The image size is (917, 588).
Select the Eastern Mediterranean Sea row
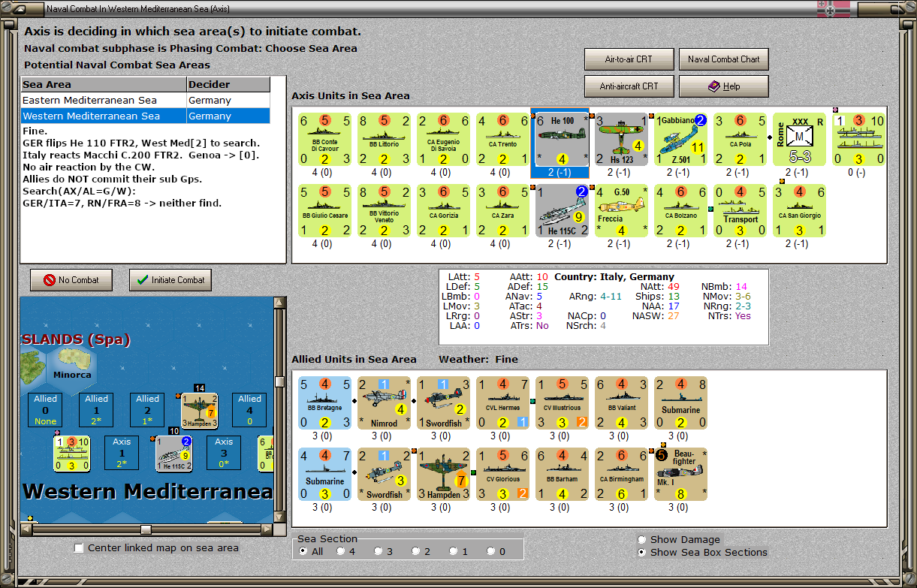click(x=146, y=100)
